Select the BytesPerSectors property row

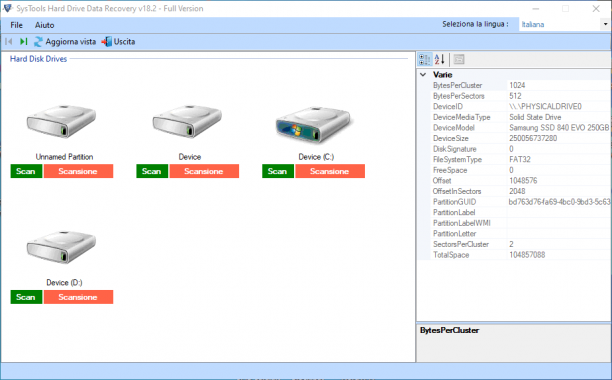pos(520,96)
